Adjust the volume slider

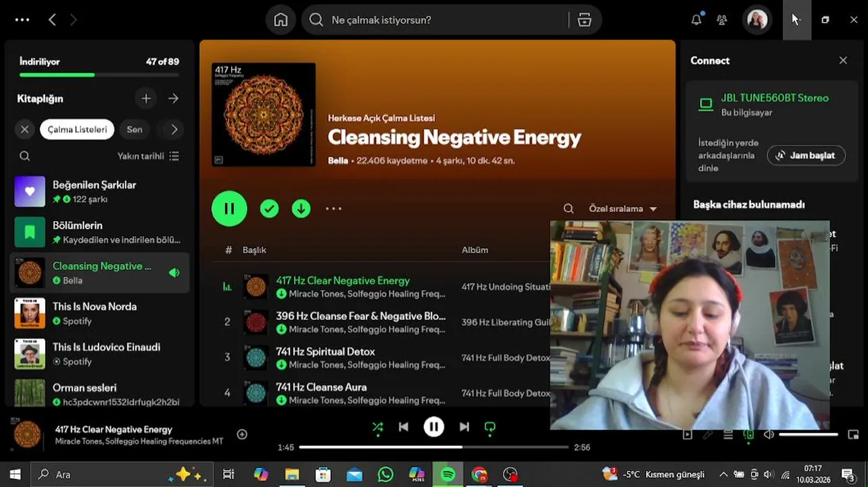(809, 435)
